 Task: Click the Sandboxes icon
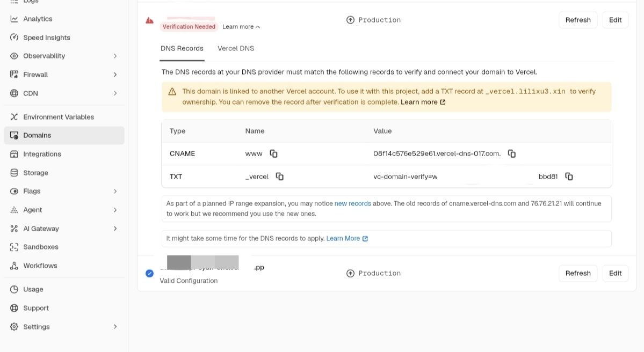[14, 247]
